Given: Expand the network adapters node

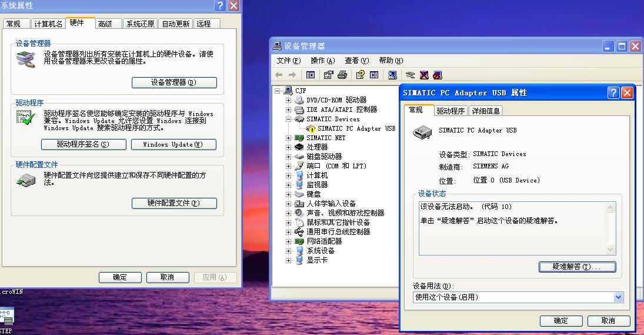Looking at the screenshot, I should (288, 241).
